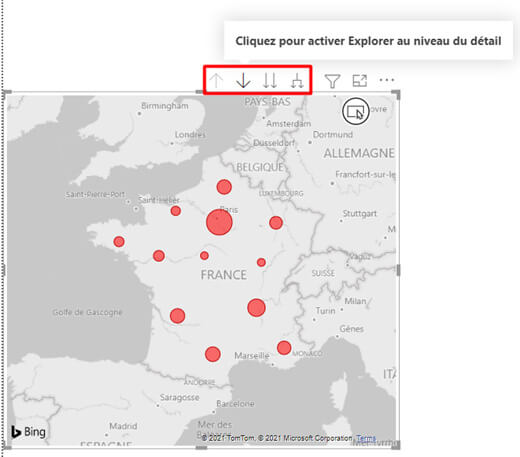Click the FRANCE country label

[224, 275]
